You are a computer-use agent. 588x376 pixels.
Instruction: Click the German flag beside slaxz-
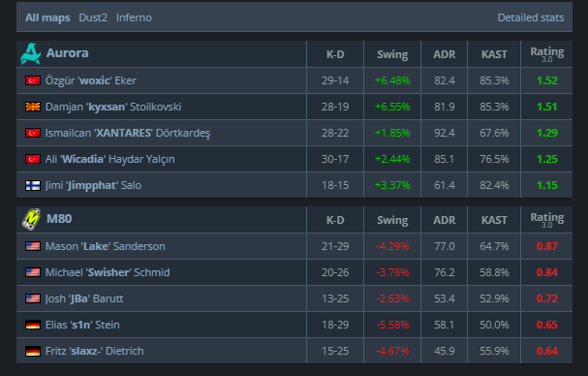[33, 351]
